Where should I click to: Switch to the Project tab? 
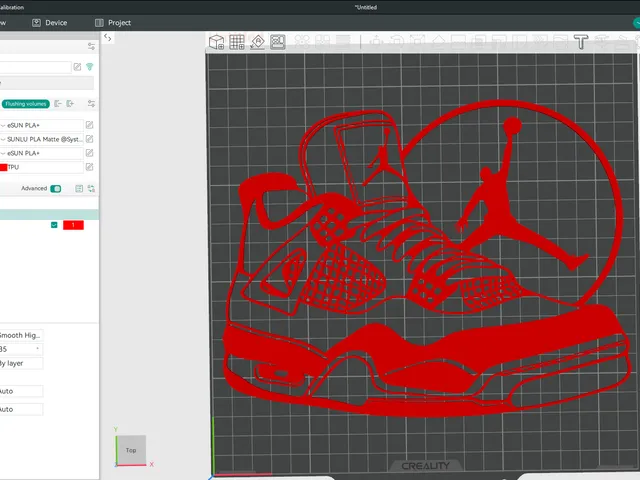(113, 23)
